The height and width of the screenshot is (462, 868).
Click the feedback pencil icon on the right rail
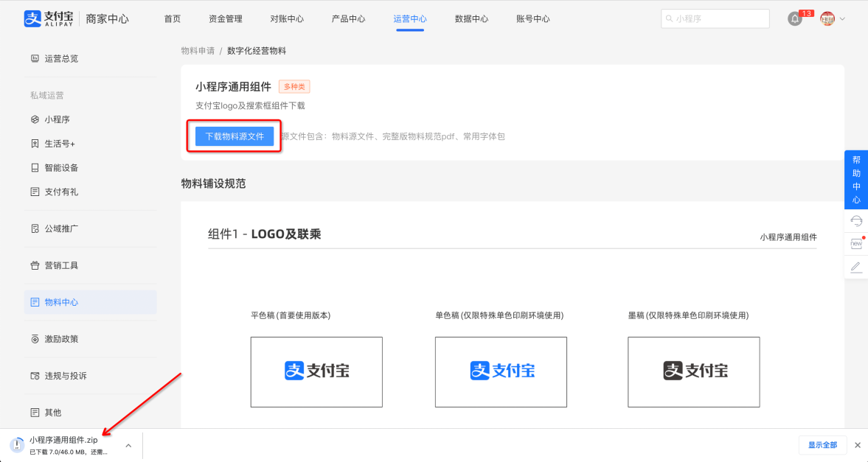[x=855, y=267]
